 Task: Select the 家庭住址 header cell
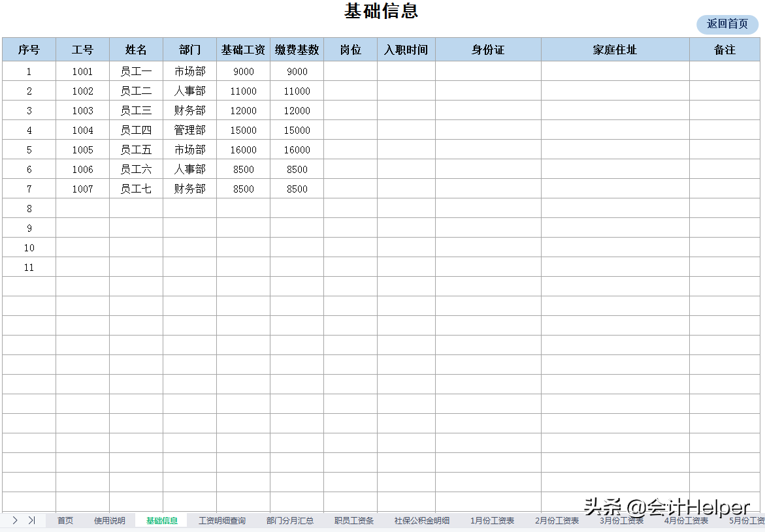[x=615, y=50]
